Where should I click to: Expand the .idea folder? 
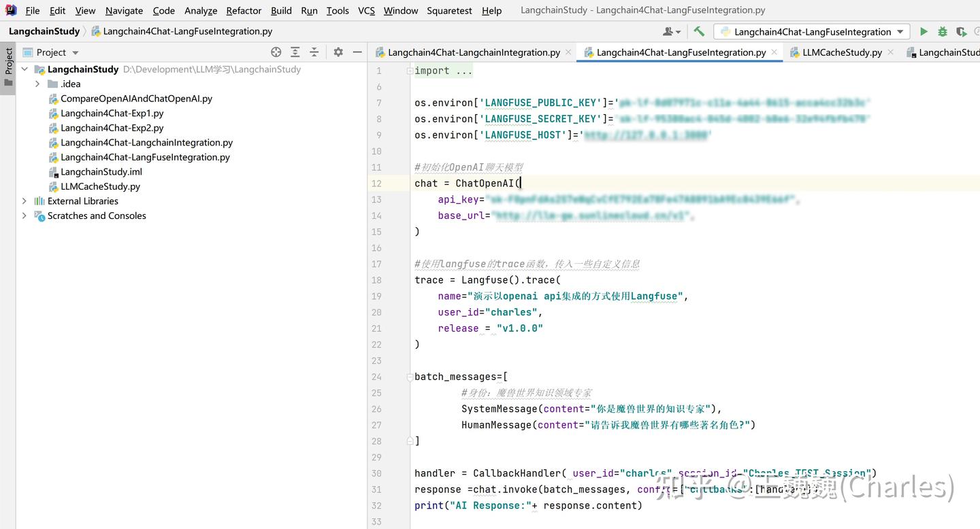pyautogui.click(x=37, y=84)
